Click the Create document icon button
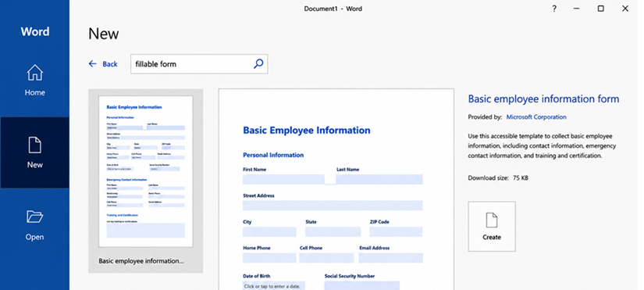This screenshot has height=290, width=644. tap(492, 226)
